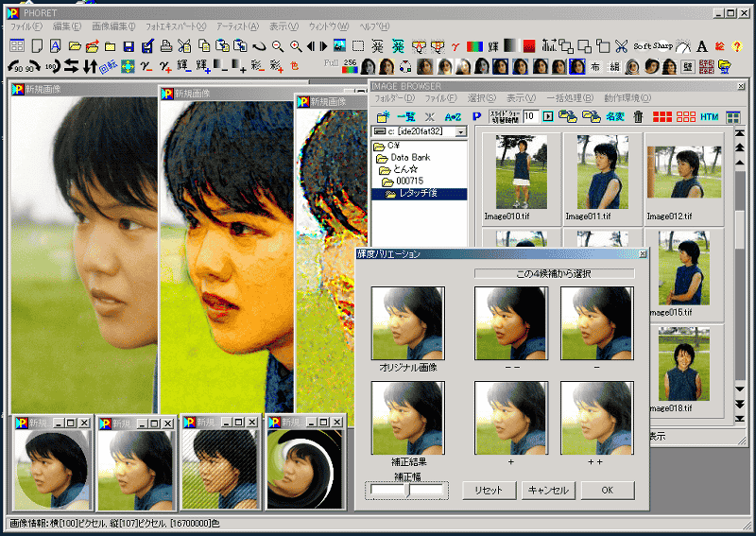The image size is (756, 536).
Task: Select the C:¥ folder in tree
Action: (387, 146)
